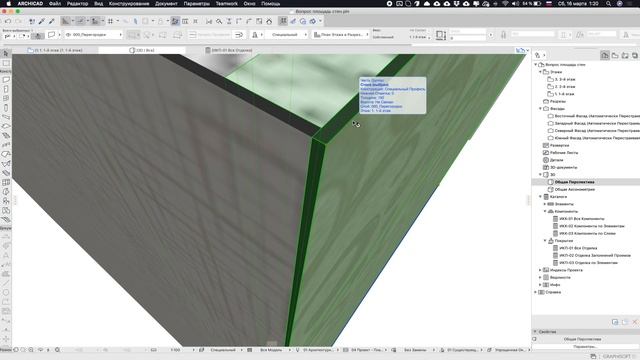
Task: Open the Конструирование menu
Action: click(x=129, y=3)
